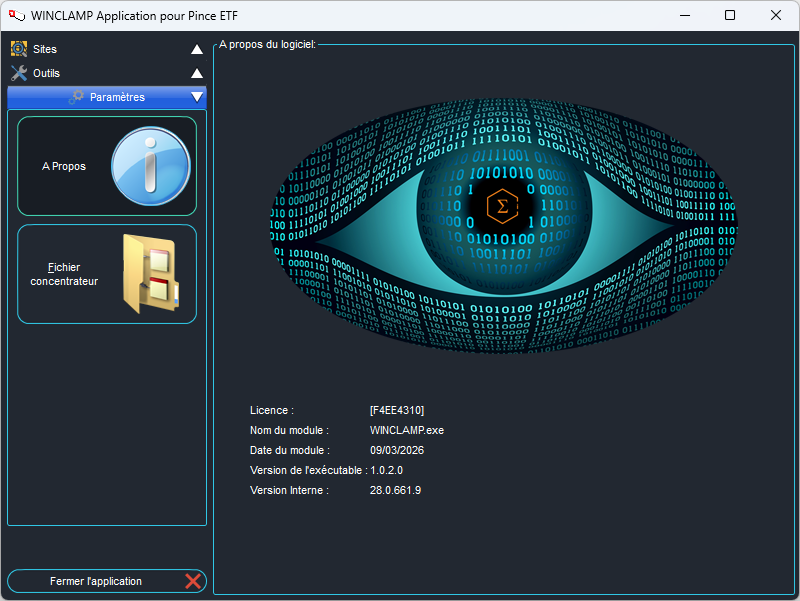Click the red X icon on Fermer l'application
This screenshot has width=800, height=601.
click(x=193, y=581)
